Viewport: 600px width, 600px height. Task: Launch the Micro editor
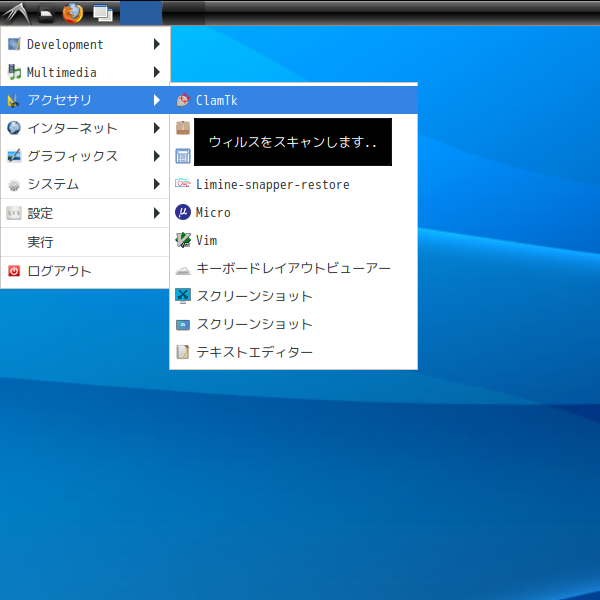[293, 212]
